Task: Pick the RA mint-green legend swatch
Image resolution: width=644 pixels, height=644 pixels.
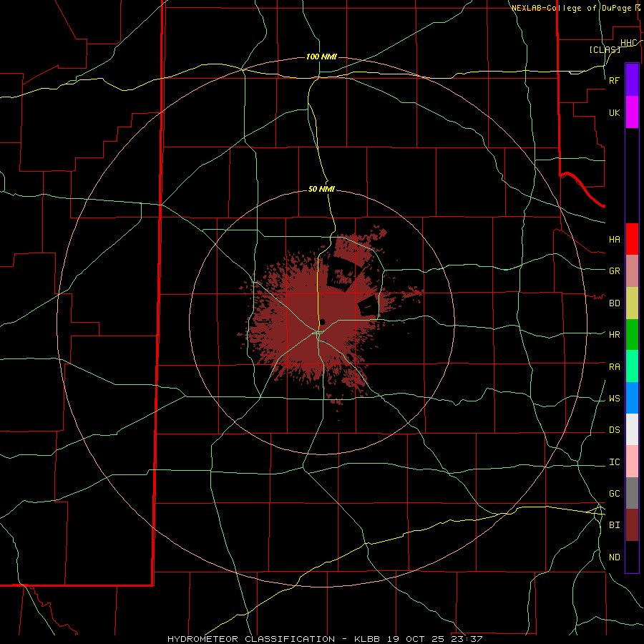Action: (632, 366)
